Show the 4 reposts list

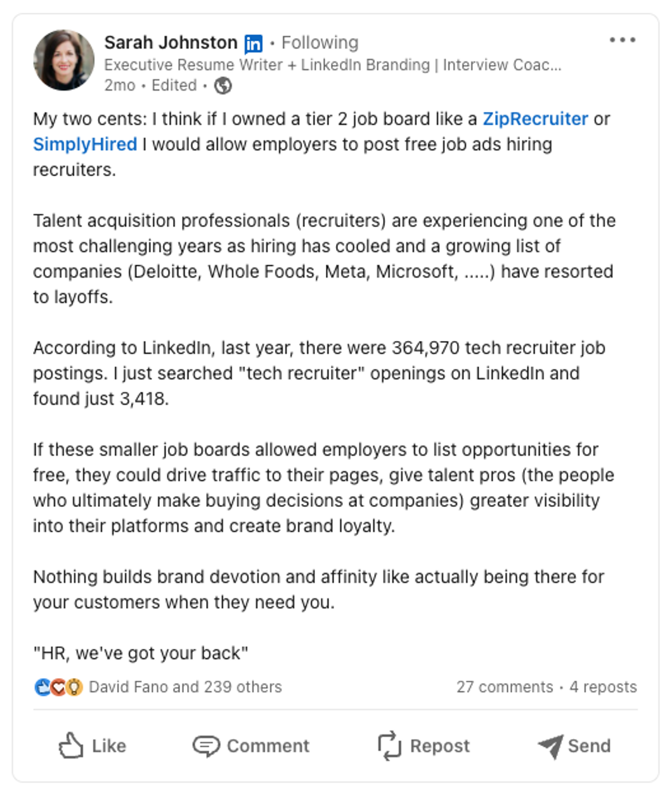pyautogui.click(x=603, y=687)
